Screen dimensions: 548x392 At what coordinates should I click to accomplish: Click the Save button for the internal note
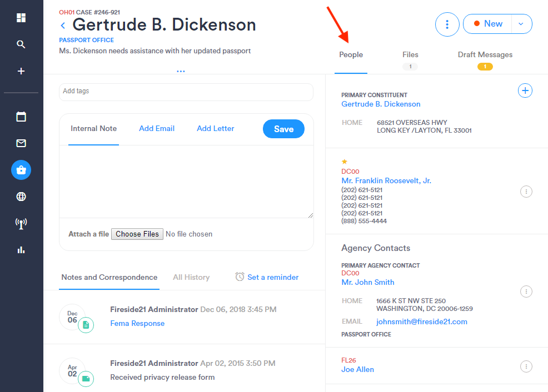pyautogui.click(x=283, y=128)
